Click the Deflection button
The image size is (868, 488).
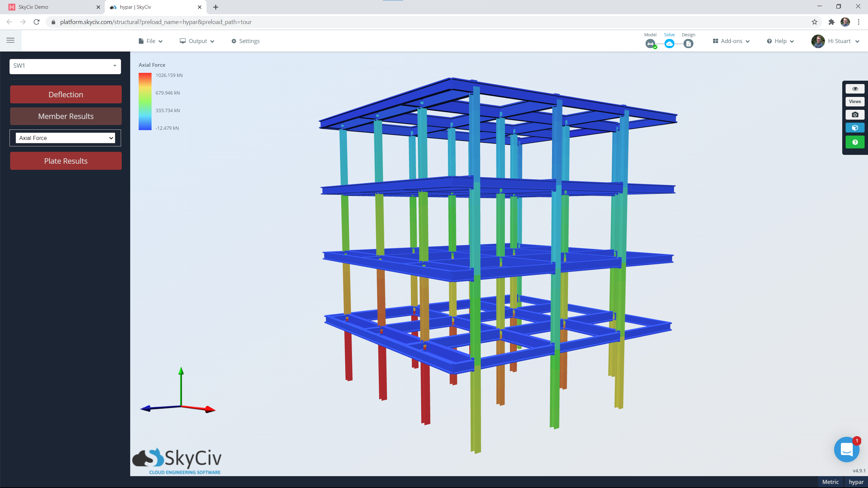pyautogui.click(x=65, y=94)
